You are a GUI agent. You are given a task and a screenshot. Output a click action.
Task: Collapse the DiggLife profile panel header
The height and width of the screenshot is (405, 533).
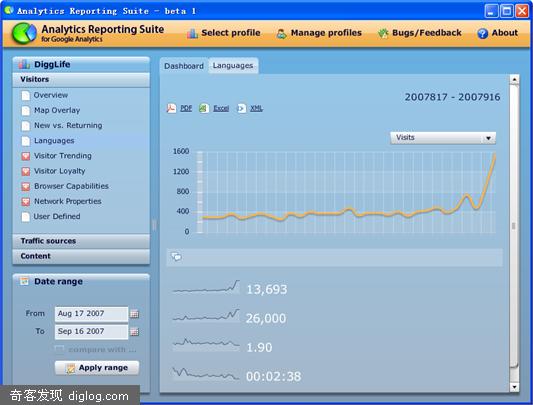click(81, 64)
